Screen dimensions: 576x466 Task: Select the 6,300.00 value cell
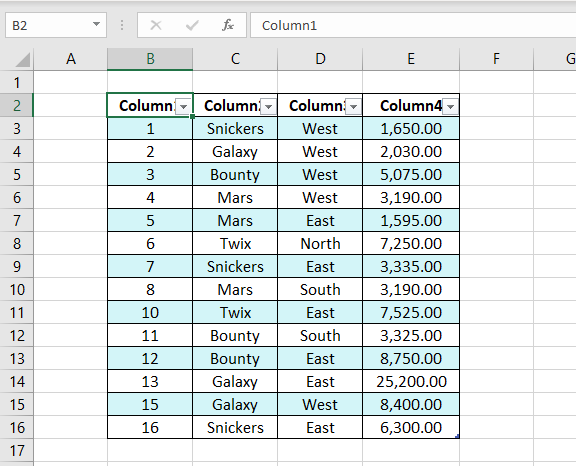pos(411,427)
